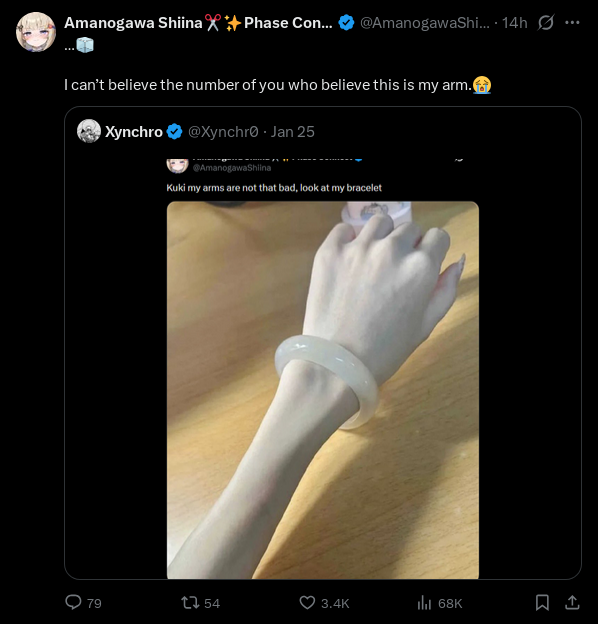Open Xynchro display name in quoted post
This screenshot has height=624, width=598.
[134, 132]
